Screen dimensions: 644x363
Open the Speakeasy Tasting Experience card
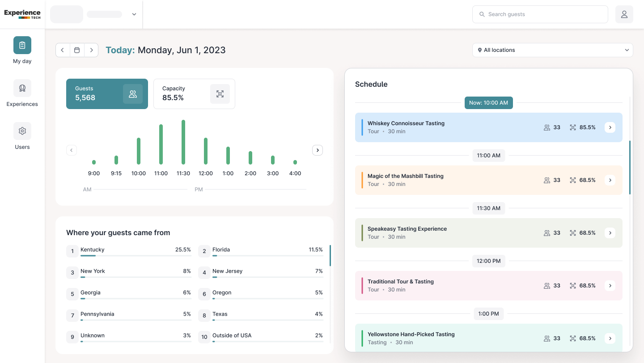[x=489, y=233]
